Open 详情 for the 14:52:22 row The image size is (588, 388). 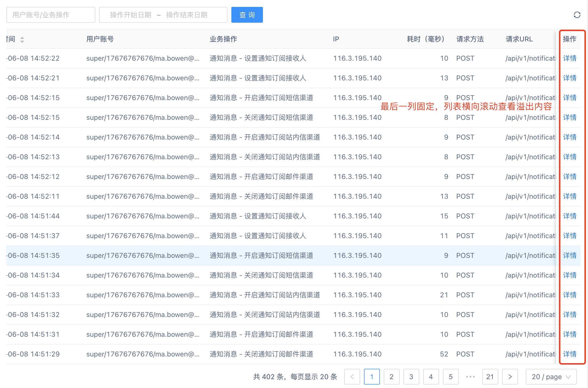click(x=570, y=58)
